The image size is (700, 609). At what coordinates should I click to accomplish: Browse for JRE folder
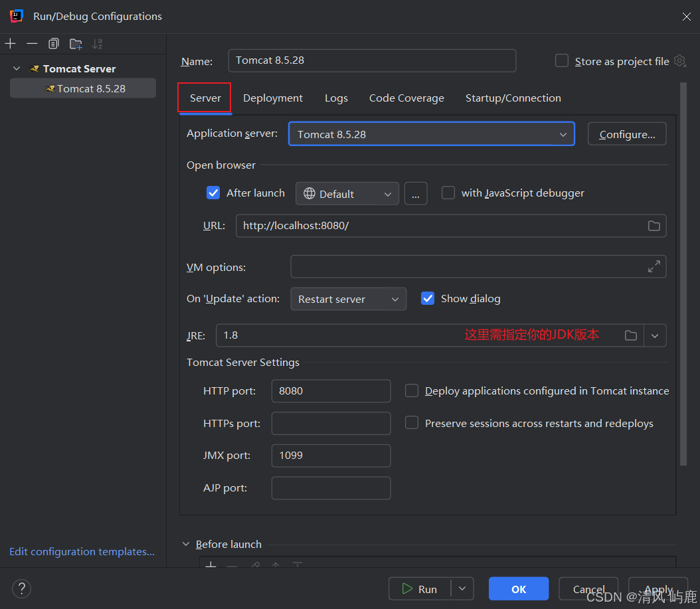(x=631, y=335)
